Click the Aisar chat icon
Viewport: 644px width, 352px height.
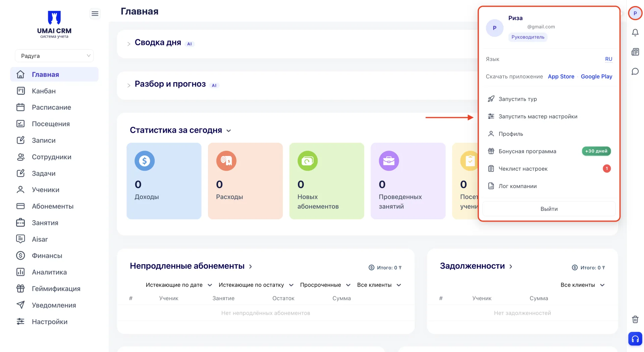pyautogui.click(x=20, y=239)
